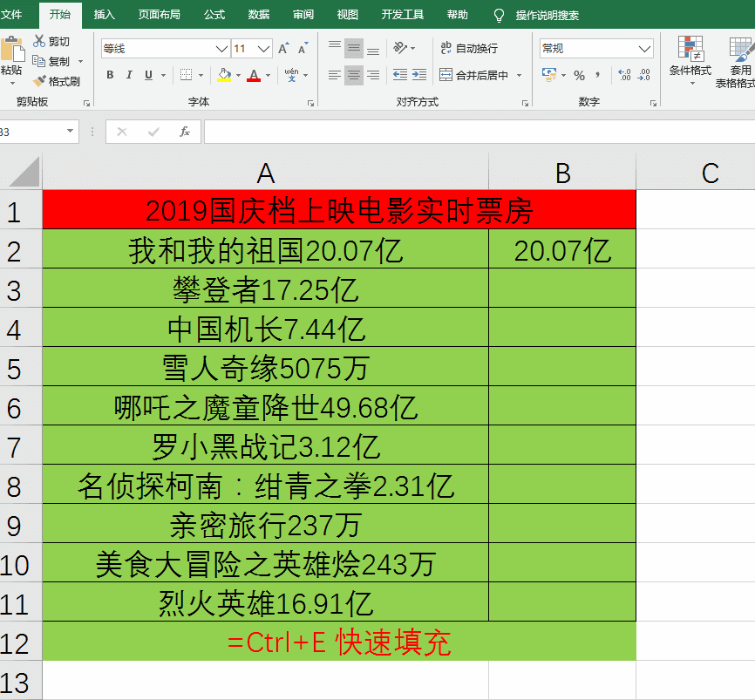The image size is (755, 700).
Task: Expand the Name Box dropdown
Action: 71,132
